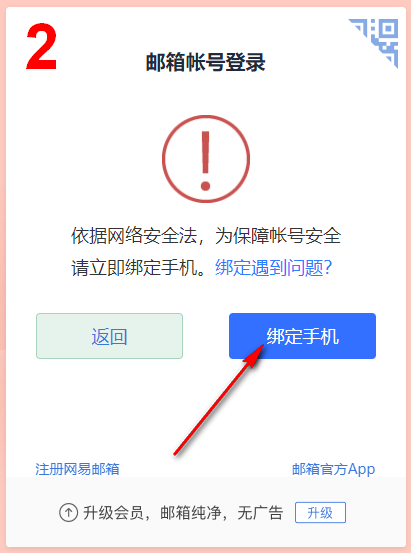The width and height of the screenshot is (411, 553).
Task: Click the circled up-arrow upgrade icon
Action: pyautogui.click(x=68, y=512)
